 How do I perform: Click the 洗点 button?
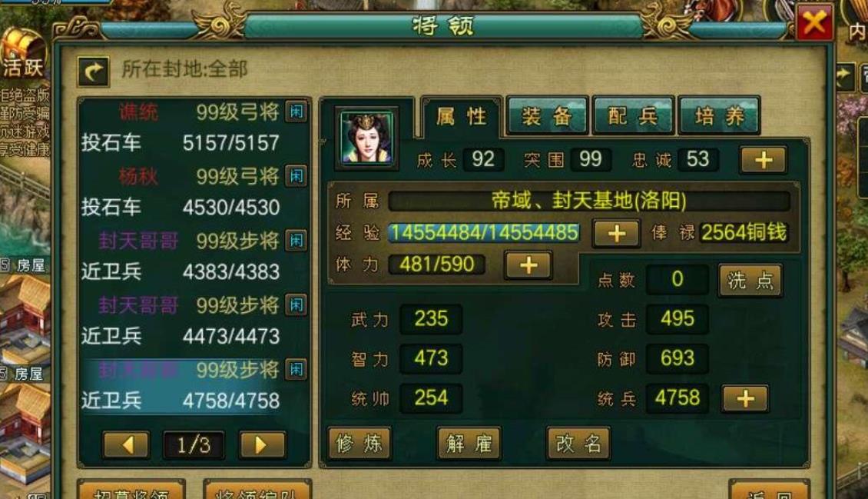coord(750,280)
